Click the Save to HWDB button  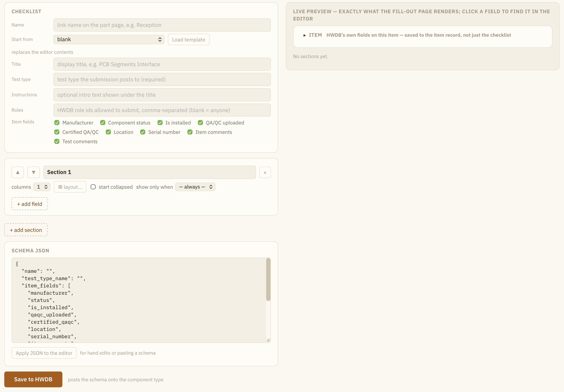point(33,379)
